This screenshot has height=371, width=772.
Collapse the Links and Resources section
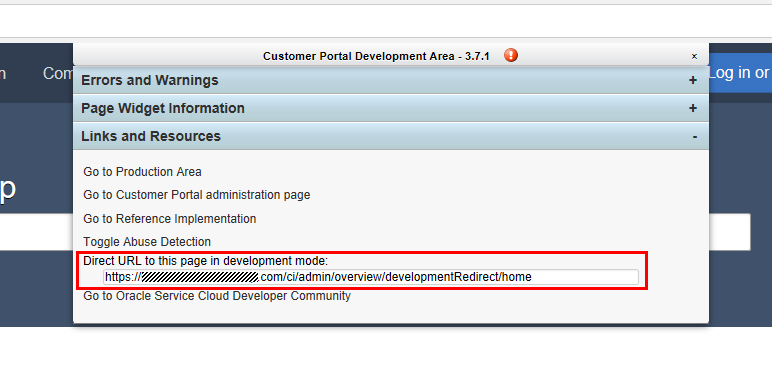click(391, 136)
